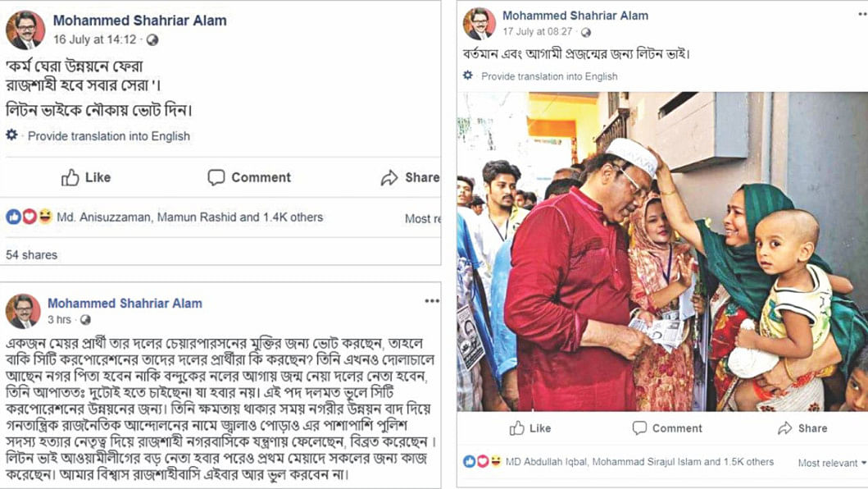Viewport: 868px width, 489px height.
Task: Open the Most relevant sorting on the 16 July post
Action: click(x=423, y=218)
